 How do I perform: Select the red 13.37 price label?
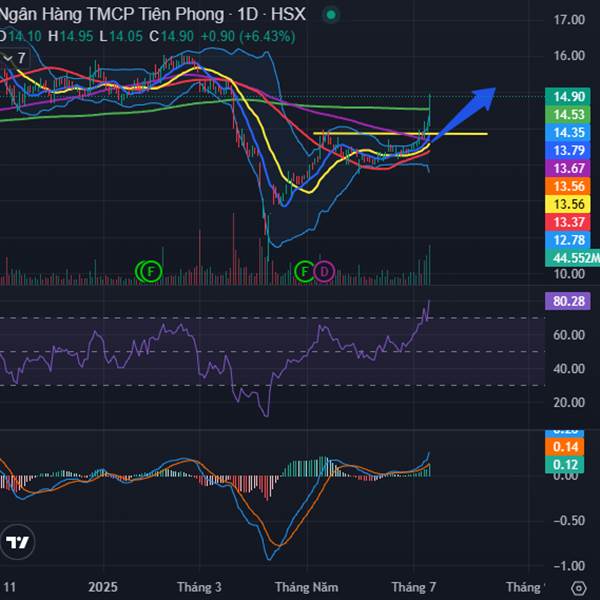[568, 222]
